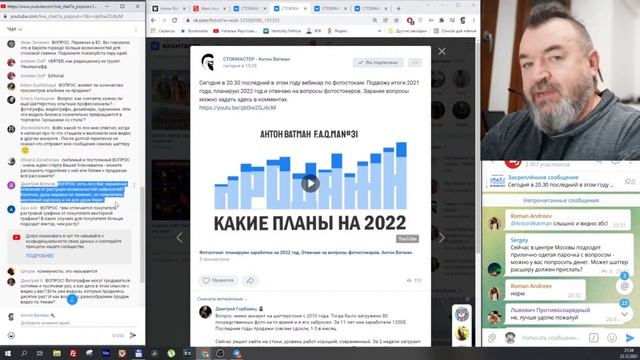
Task: Switch to the third Chrome tab «СТОКМА»
Action: [250, 8]
